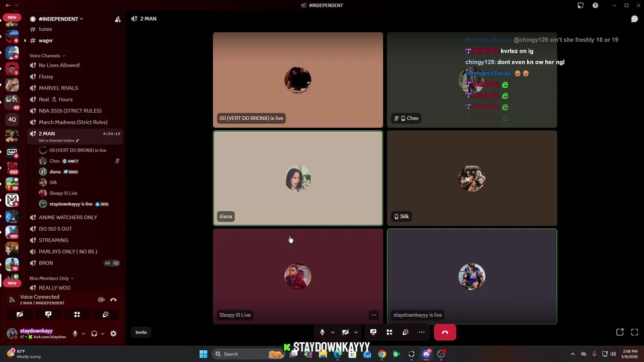Share your screen from left voice panel
This screenshot has width=644, height=362.
48,314
